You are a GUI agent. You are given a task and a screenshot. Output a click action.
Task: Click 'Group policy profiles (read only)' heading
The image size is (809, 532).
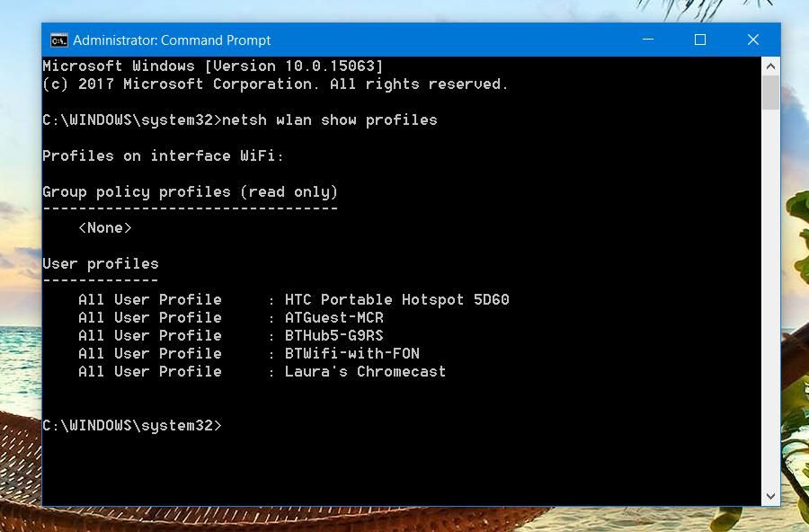pyautogui.click(x=190, y=191)
